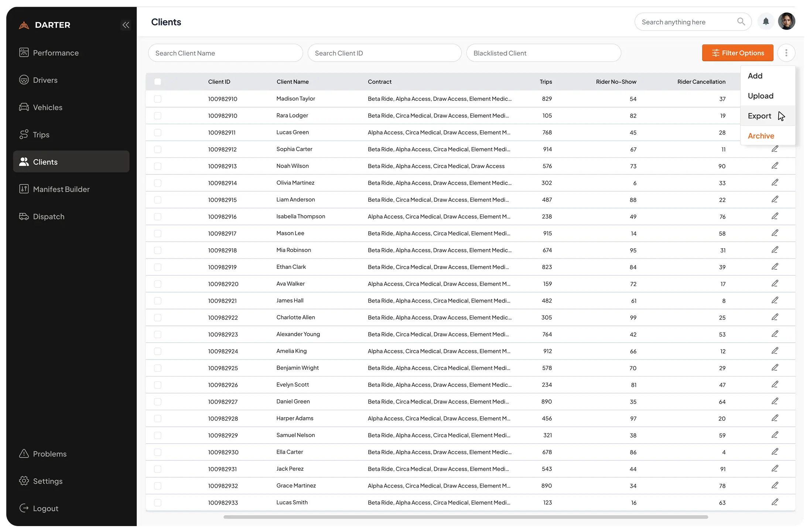Click Logout in the sidebar
This screenshot has height=532, width=810.
tap(45, 508)
